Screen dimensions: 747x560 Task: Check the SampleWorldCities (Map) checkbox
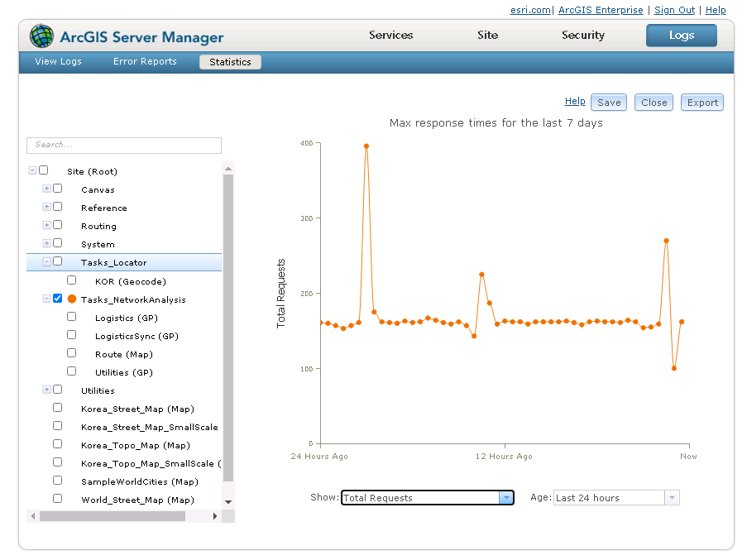pos(58,480)
